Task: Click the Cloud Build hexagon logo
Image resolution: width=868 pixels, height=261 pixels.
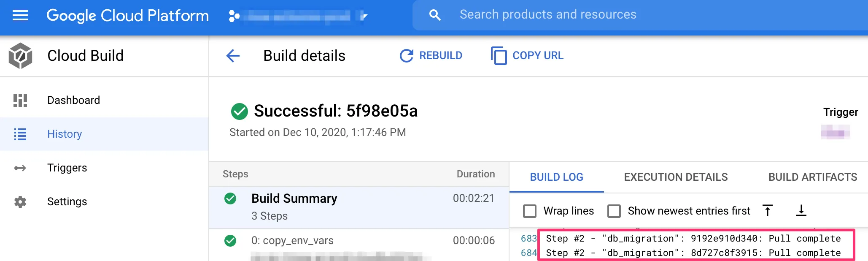Action: pyautogui.click(x=20, y=55)
